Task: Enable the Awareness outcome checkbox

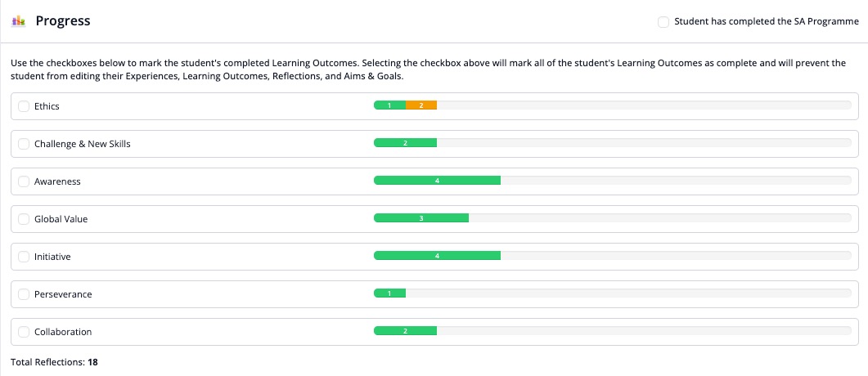Action: click(x=24, y=181)
